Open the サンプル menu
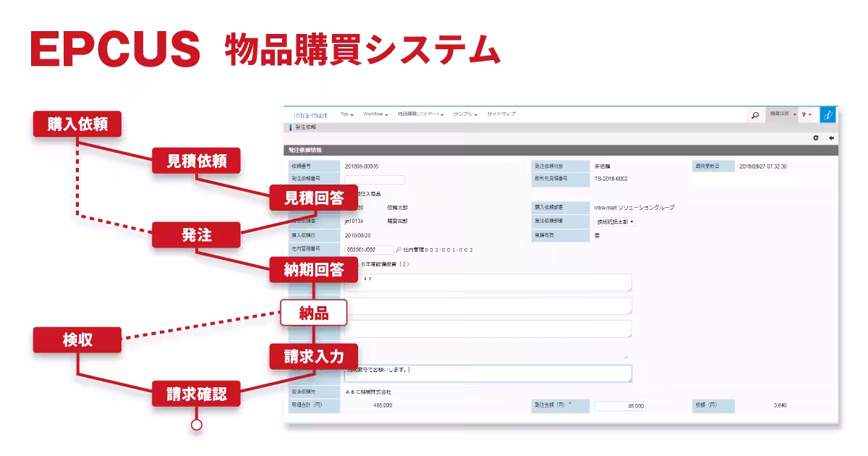Viewport: 868px width, 456px height. click(465, 114)
